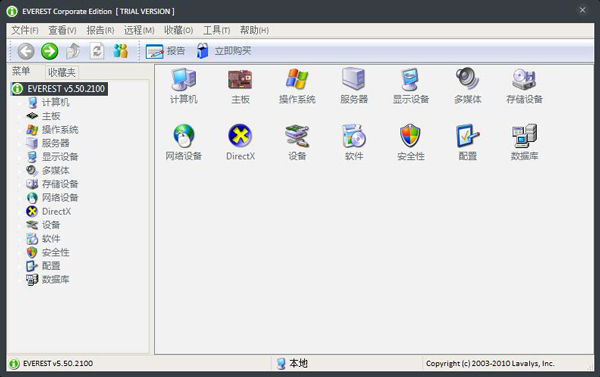Open the 计算机 large icon in main pane

(x=184, y=86)
